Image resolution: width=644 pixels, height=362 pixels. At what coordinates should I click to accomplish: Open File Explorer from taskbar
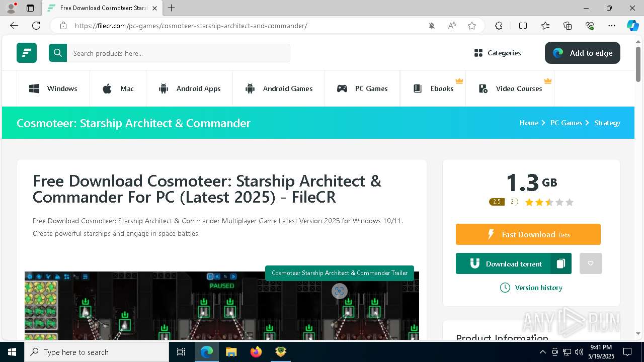click(231, 352)
